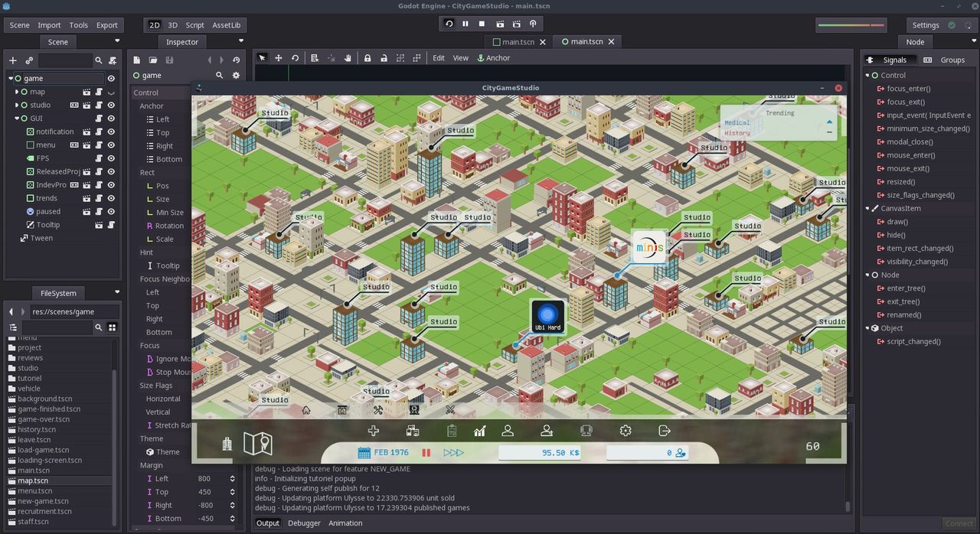Open the Export menu
This screenshot has height=534, width=980.
tap(107, 25)
